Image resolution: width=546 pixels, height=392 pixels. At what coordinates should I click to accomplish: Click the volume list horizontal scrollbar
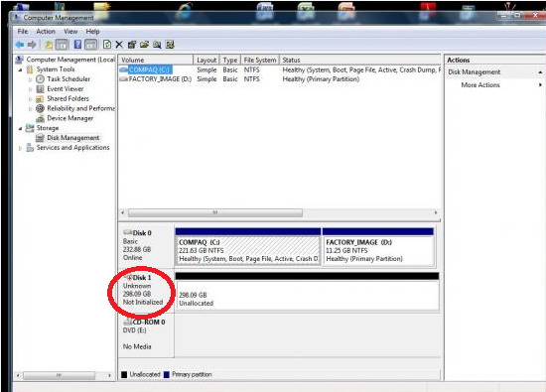coord(279,212)
